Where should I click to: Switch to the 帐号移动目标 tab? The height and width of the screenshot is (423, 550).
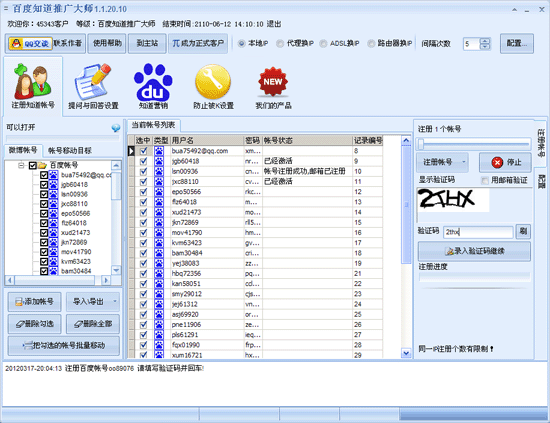click(69, 151)
